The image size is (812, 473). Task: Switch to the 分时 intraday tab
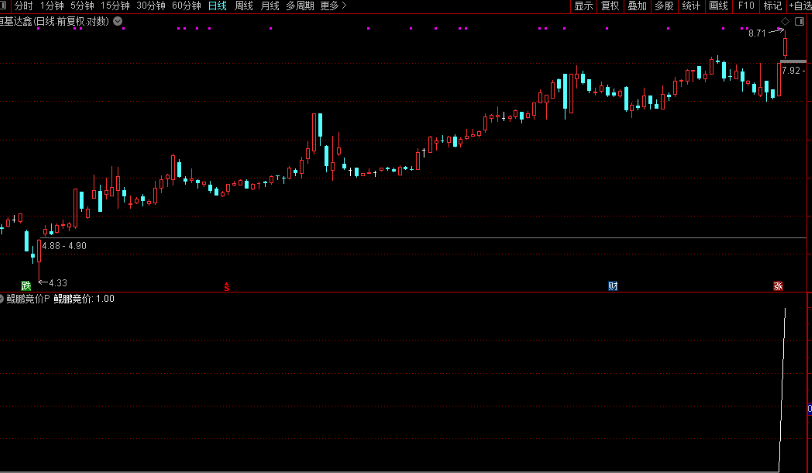pyautogui.click(x=23, y=6)
